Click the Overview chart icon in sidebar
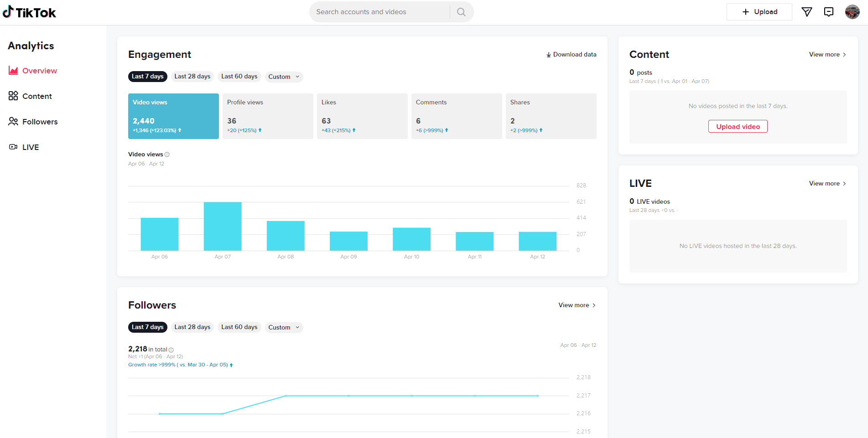 coord(13,71)
